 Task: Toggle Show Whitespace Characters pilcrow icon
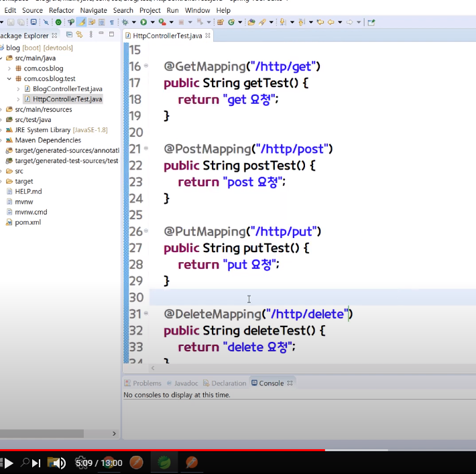click(x=112, y=22)
